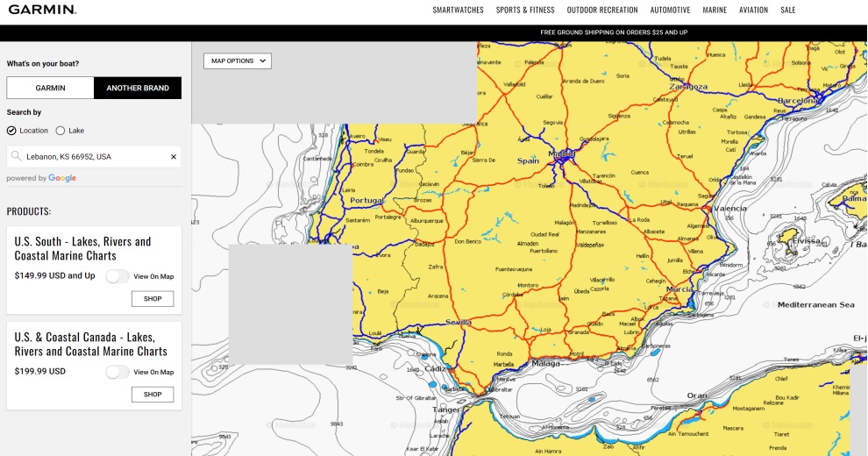The image size is (868, 456).
Task: Expand the Map Options dropdown
Action: pos(238,61)
